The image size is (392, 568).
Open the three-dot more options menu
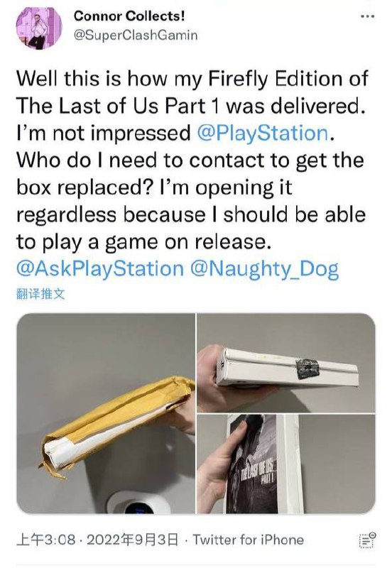368,16
